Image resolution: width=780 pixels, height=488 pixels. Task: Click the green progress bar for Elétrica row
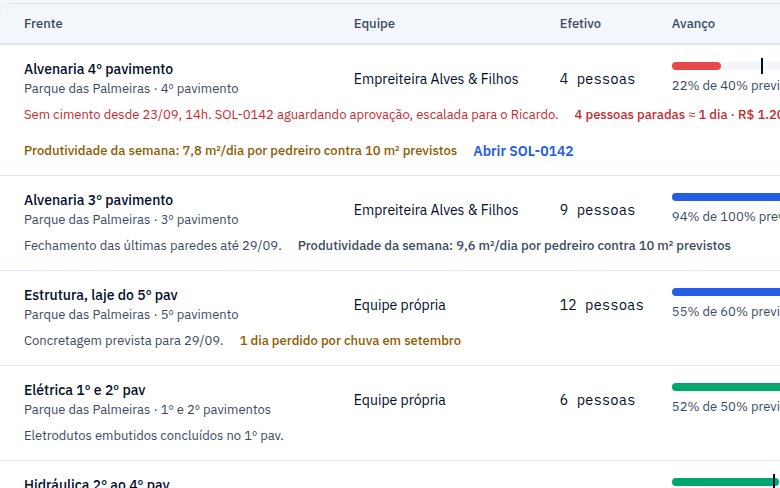click(x=726, y=387)
